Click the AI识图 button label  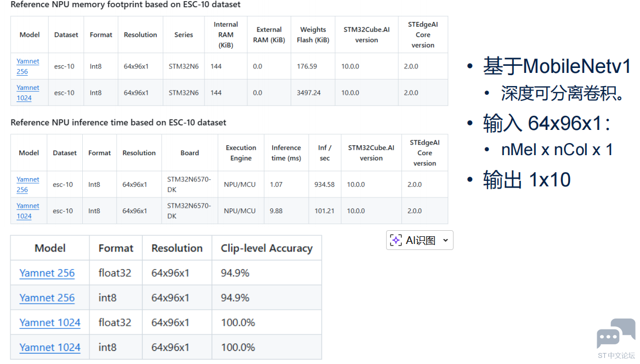click(x=421, y=240)
